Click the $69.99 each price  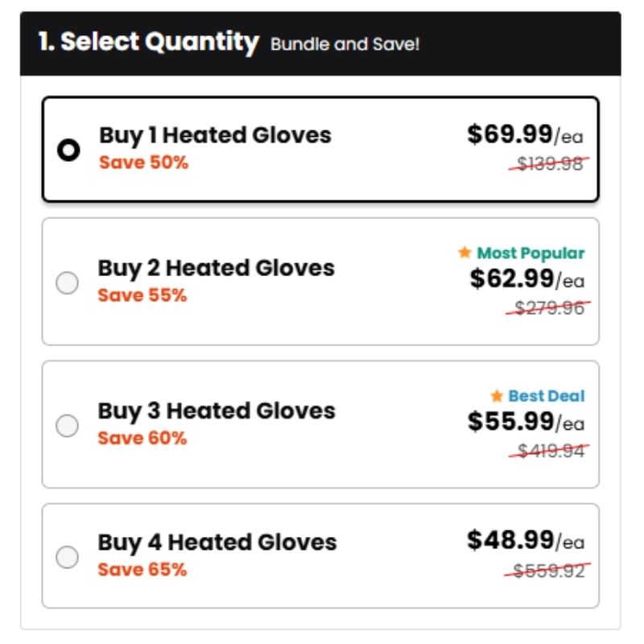click(526, 134)
